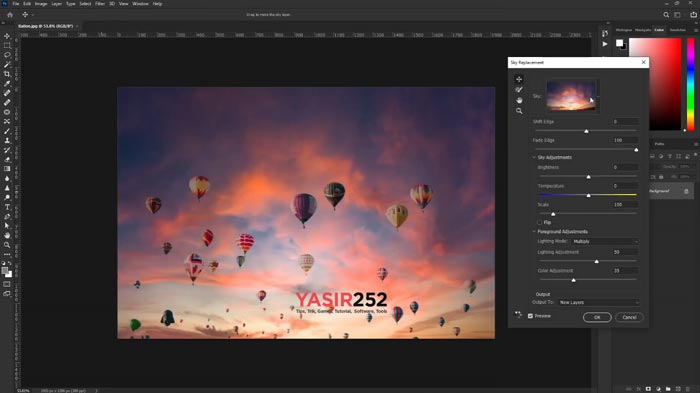Open the Window menu
This screenshot has width=700, height=393.
coord(140,4)
